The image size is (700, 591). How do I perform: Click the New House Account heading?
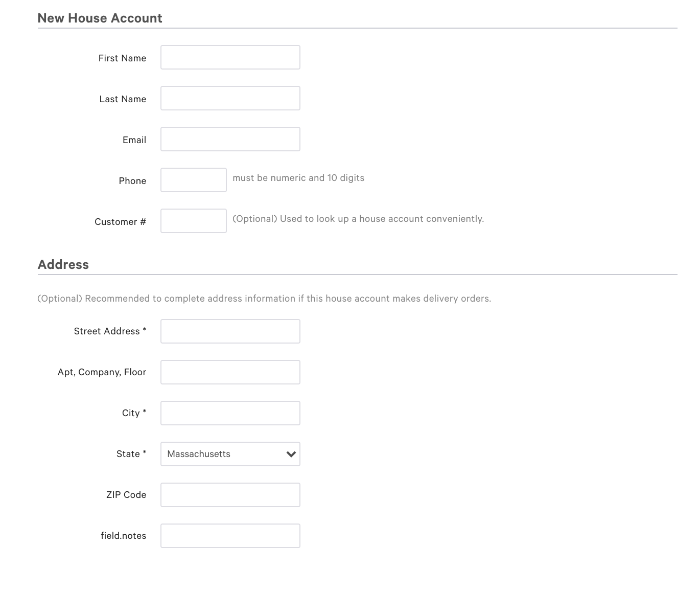pyautogui.click(x=100, y=18)
